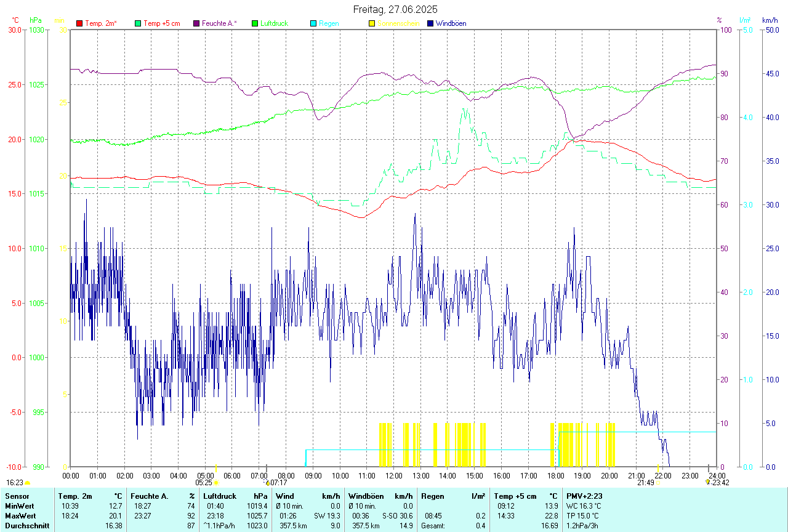Select the Durchschnitt row label in the table
The width and height of the screenshot is (788, 532).
pos(25,525)
